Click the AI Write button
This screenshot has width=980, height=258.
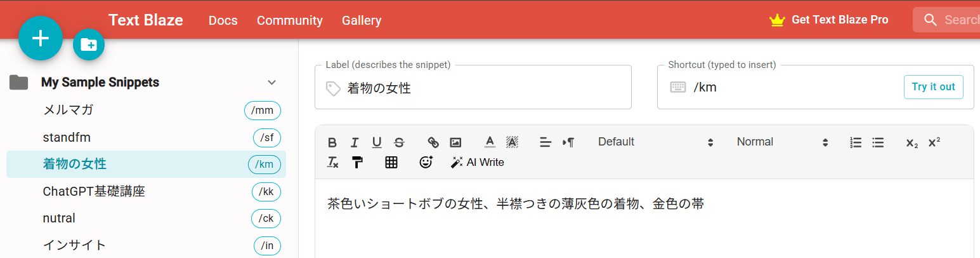pyautogui.click(x=477, y=162)
